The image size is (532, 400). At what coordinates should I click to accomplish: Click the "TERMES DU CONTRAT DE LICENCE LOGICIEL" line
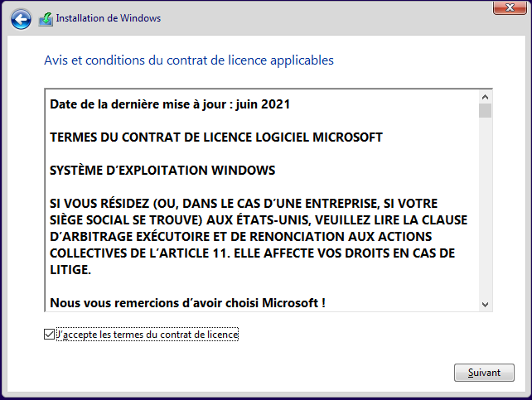[x=216, y=137]
